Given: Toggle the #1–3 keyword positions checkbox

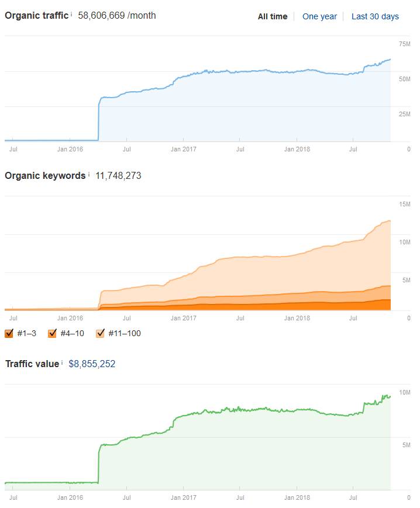Looking at the screenshot, I should coord(9,333).
